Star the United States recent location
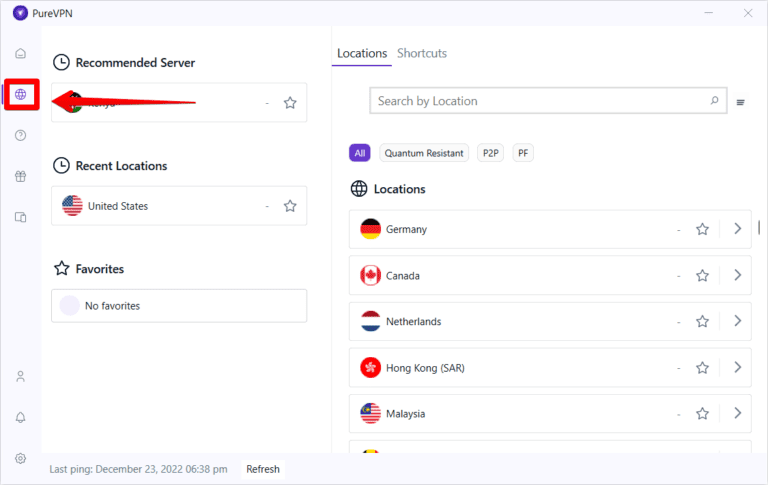Viewport: 768px width, 485px height. pos(290,206)
